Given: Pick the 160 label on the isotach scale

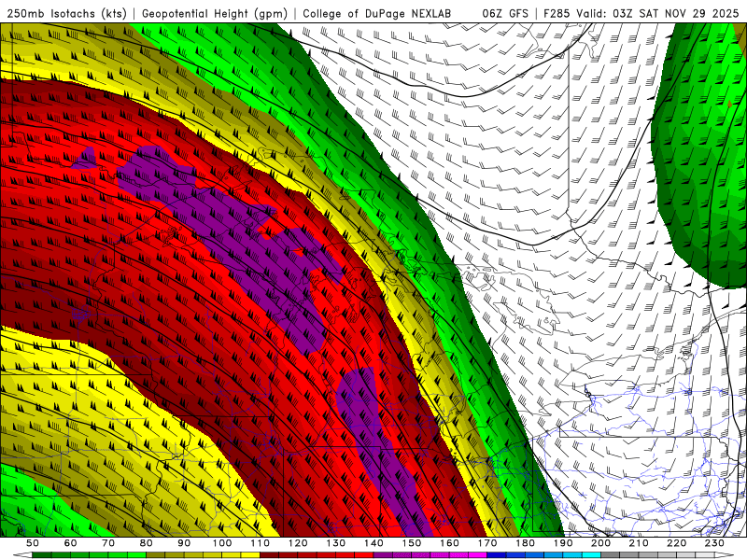Looking at the screenshot, I should 449,543.
